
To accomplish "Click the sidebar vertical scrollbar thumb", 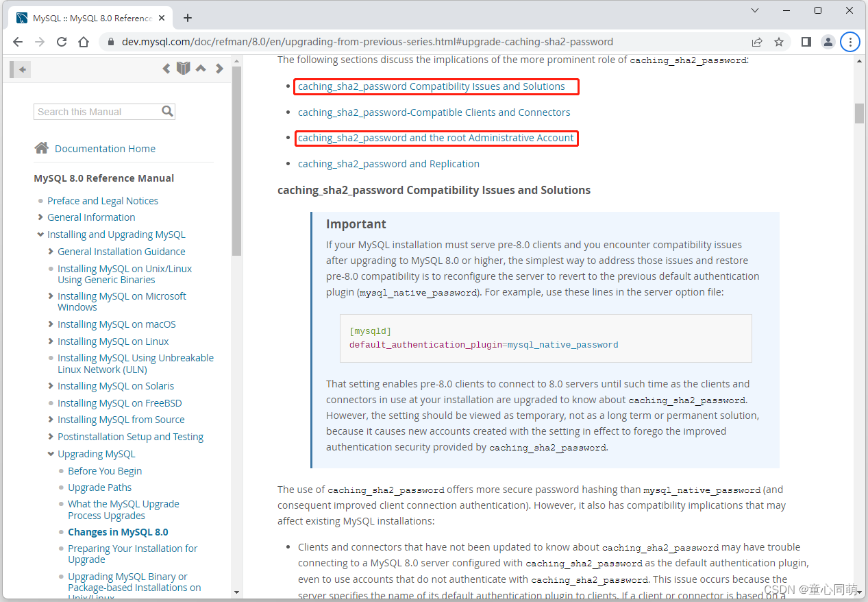I will [236, 161].
